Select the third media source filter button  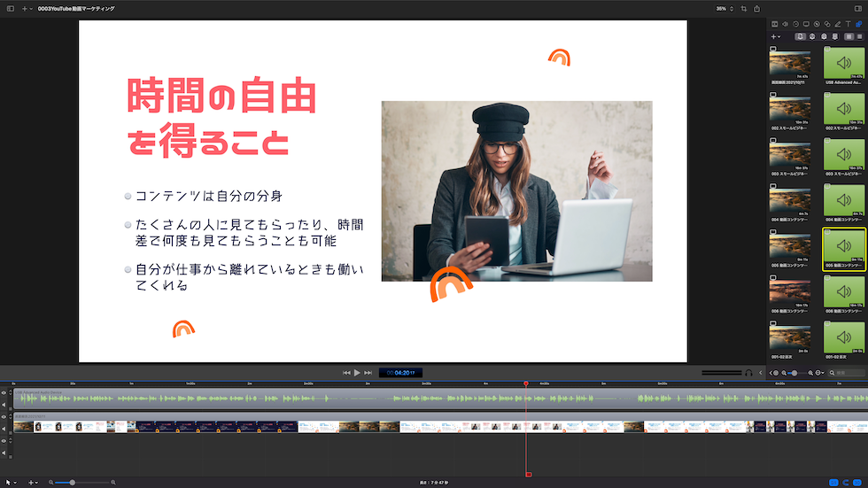pyautogui.click(x=824, y=36)
